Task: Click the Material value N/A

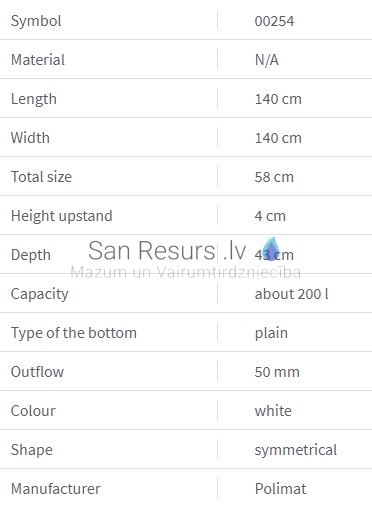Action: [266, 60]
